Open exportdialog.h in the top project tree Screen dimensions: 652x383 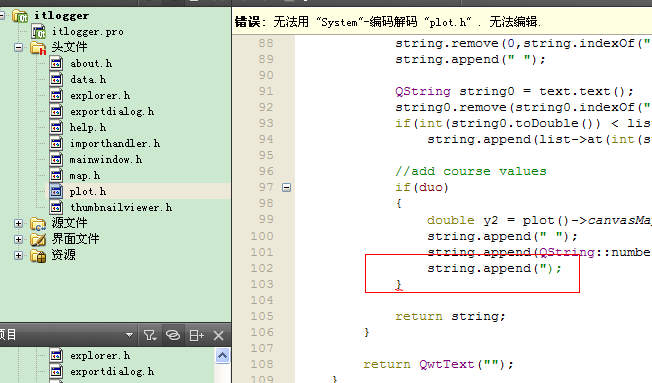click(112, 111)
